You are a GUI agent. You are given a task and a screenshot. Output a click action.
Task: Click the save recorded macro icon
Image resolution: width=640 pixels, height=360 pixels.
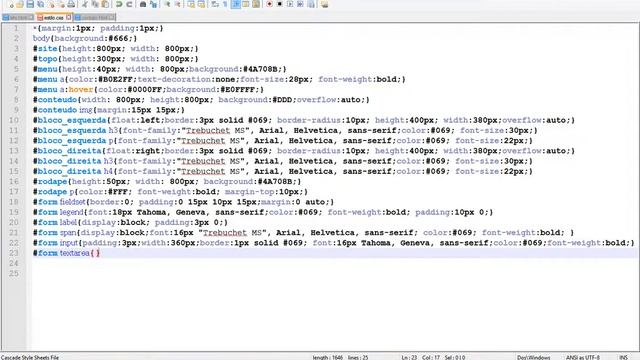point(311,4)
